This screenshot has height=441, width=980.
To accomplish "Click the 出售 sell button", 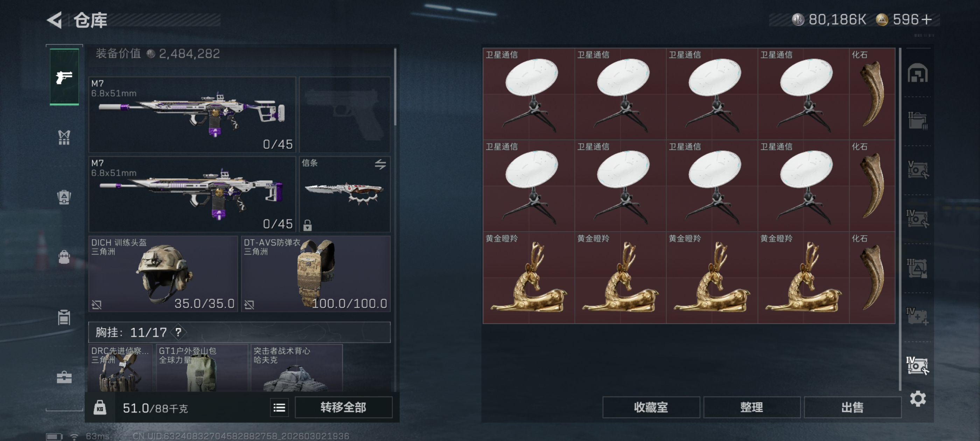I will click(x=852, y=407).
